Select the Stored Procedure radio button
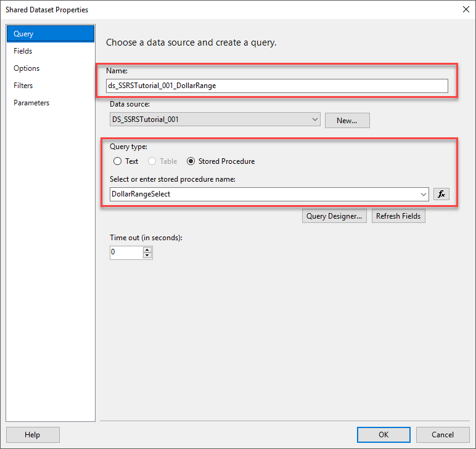The width and height of the screenshot is (476, 449). coord(191,161)
